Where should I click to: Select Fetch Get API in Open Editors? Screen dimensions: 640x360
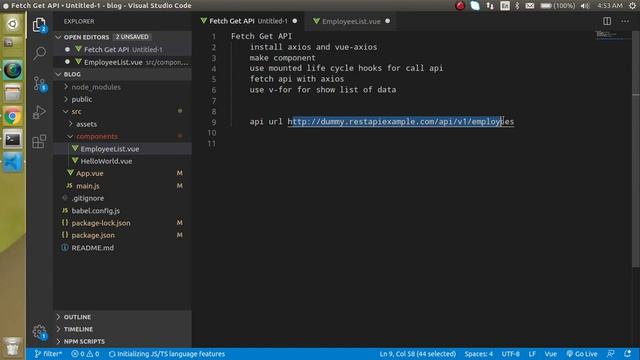(122, 49)
